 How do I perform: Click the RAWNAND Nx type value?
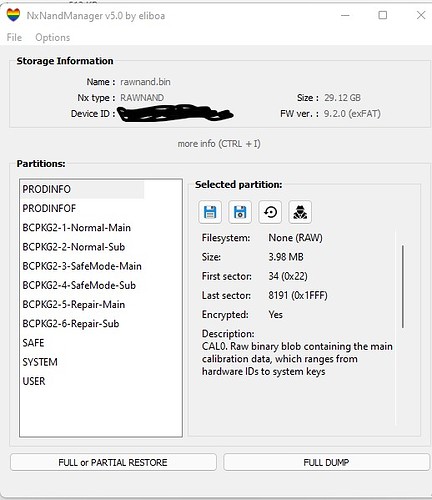[142, 98]
